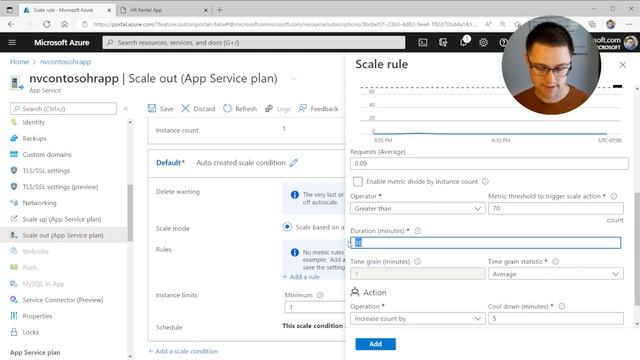
Task: Go to nvcontosohrapp breadcrumb
Action: tap(65, 62)
